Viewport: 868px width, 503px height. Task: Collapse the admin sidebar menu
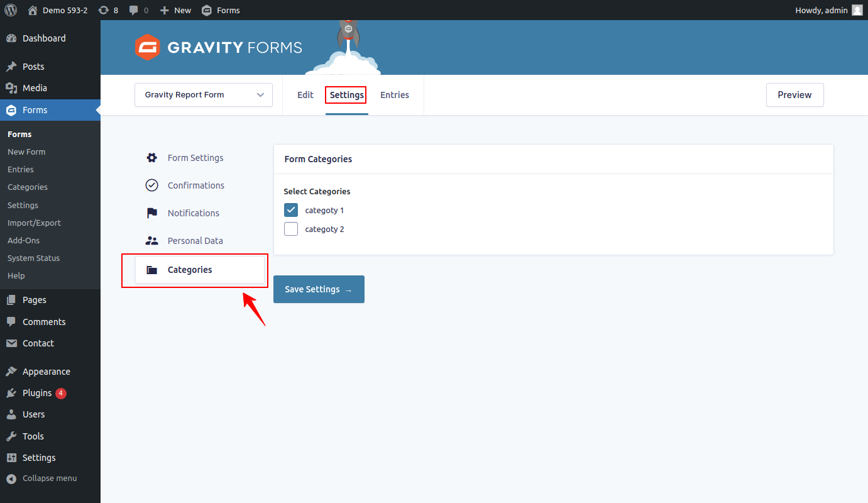tap(41, 478)
